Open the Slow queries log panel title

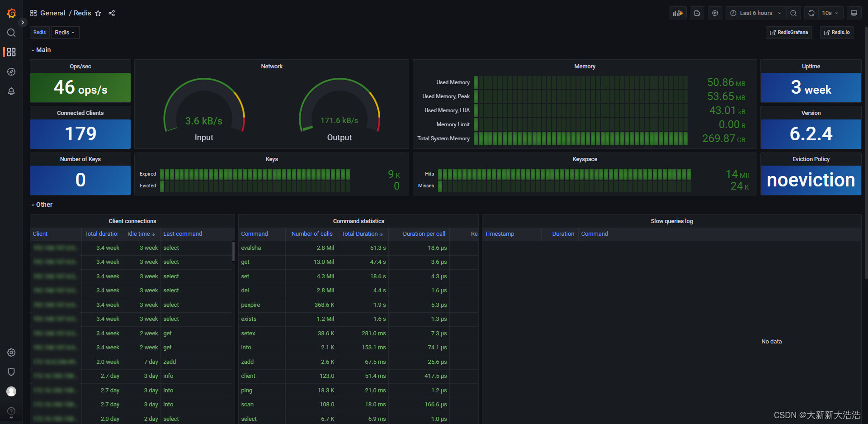[x=672, y=221]
